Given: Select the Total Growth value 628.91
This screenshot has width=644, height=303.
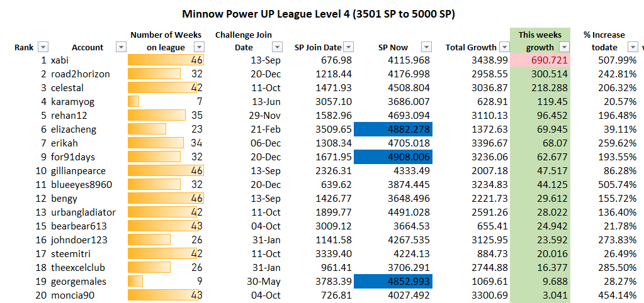Looking at the screenshot, I should [x=493, y=102].
